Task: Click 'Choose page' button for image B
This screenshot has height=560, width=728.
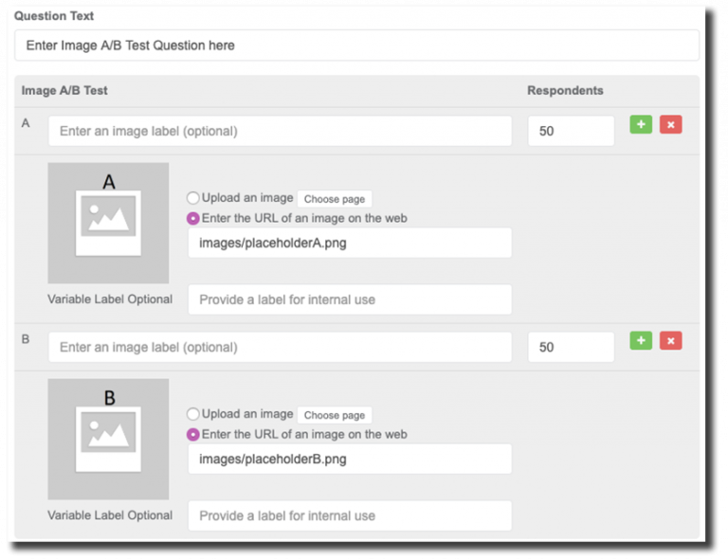Action: [335, 415]
